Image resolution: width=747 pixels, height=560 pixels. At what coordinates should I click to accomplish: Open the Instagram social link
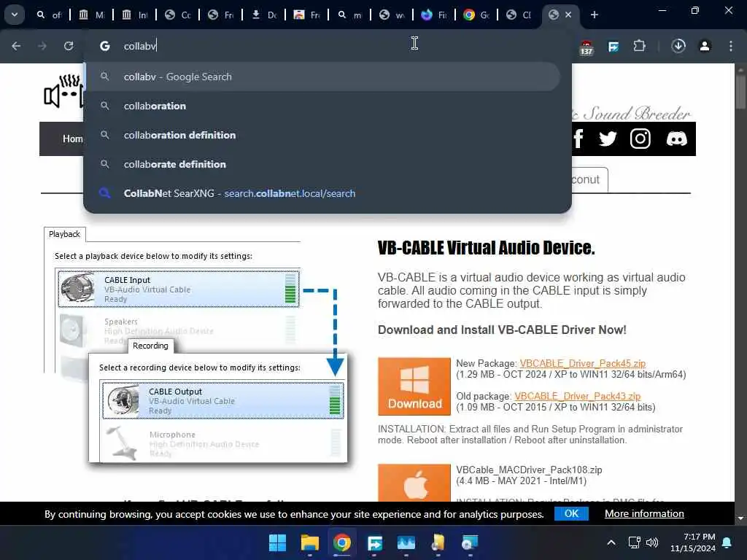(x=640, y=139)
